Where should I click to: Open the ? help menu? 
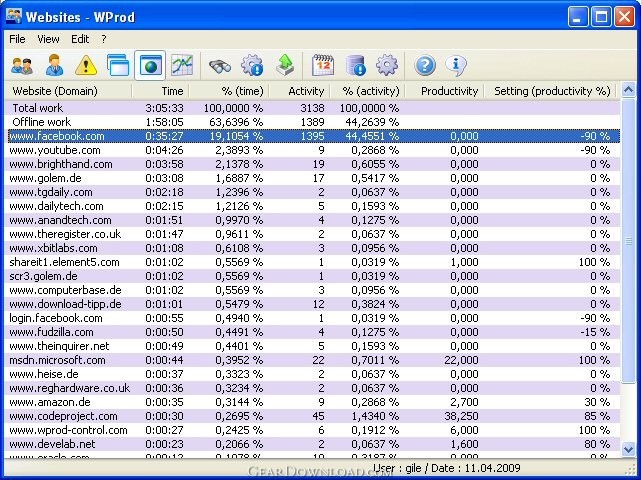pos(104,39)
